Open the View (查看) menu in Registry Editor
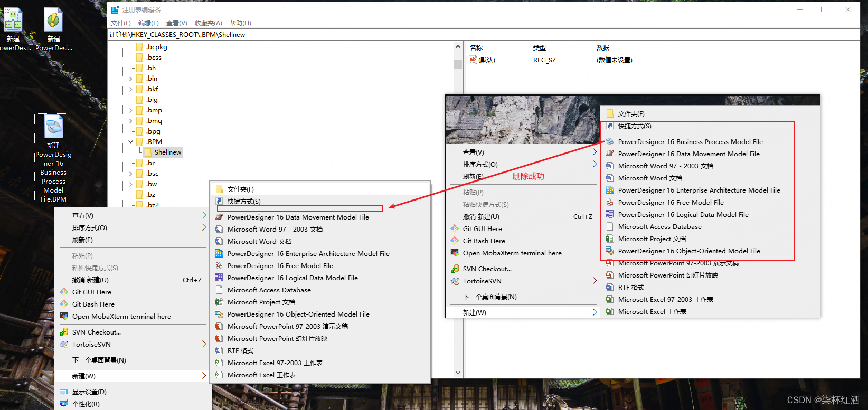The width and height of the screenshot is (868, 410). coord(176,23)
